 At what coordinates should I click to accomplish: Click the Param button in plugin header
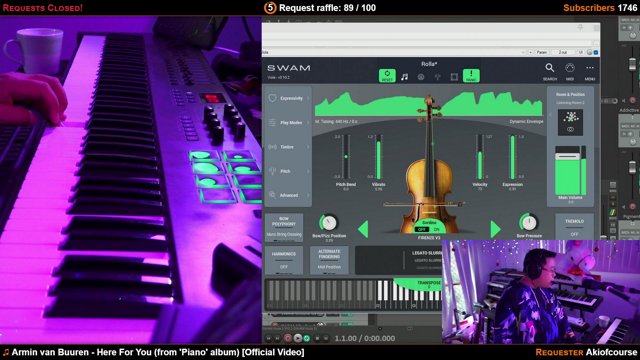[542, 52]
